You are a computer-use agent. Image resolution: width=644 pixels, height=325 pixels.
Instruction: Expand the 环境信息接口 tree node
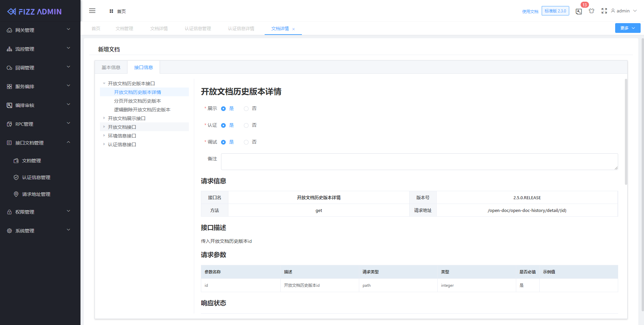[104, 136]
